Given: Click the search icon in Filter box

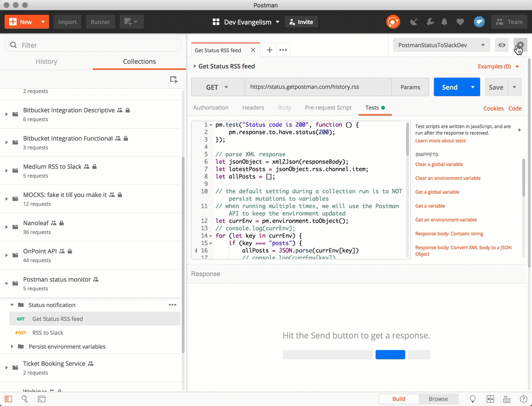Looking at the screenshot, I should (x=13, y=45).
